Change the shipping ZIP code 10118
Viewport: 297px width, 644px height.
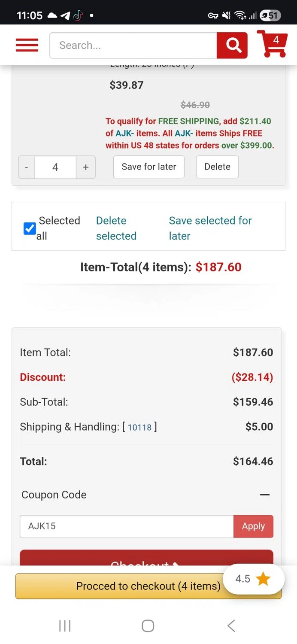pos(139,427)
